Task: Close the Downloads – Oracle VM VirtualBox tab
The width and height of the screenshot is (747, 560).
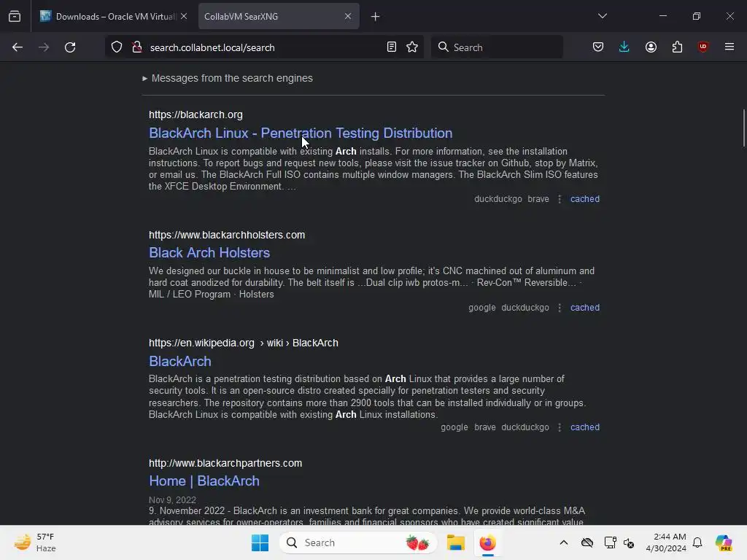Action: 184,16
